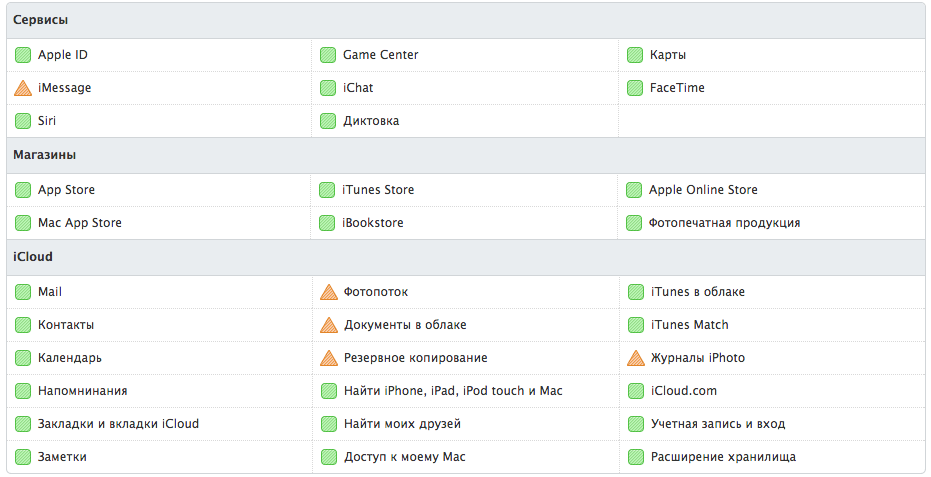Click the orange warning icon beside iMessage
Viewport: 931px width, 477px height.
(x=23, y=88)
